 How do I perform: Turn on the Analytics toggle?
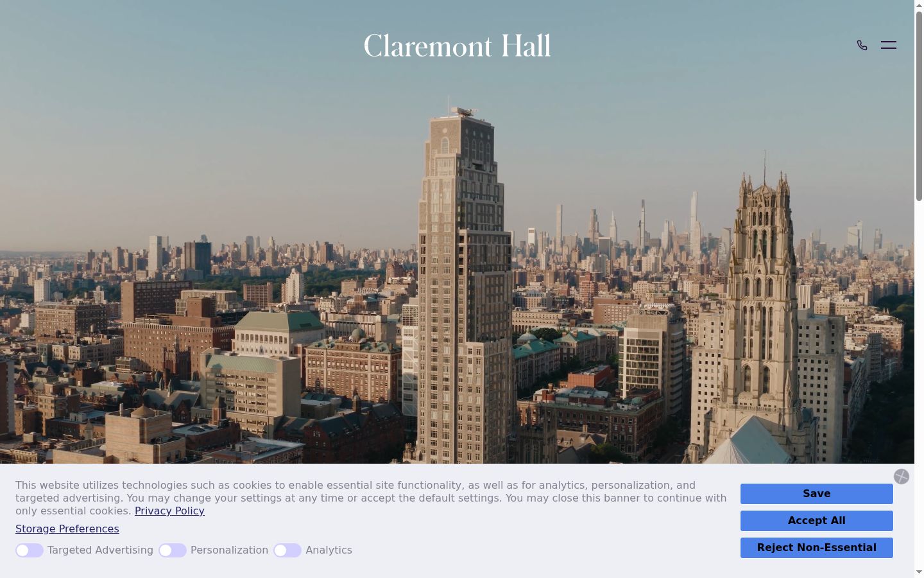coord(287,550)
